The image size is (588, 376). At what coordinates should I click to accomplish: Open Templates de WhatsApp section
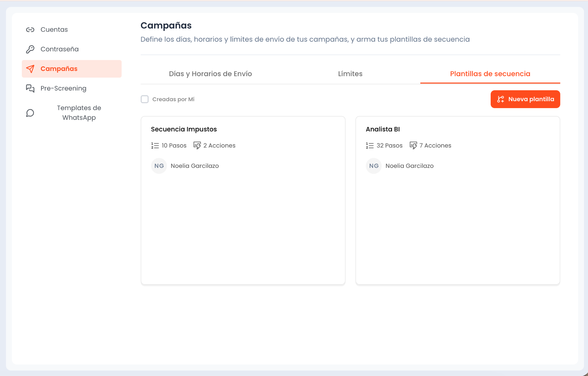[x=72, y=113]
